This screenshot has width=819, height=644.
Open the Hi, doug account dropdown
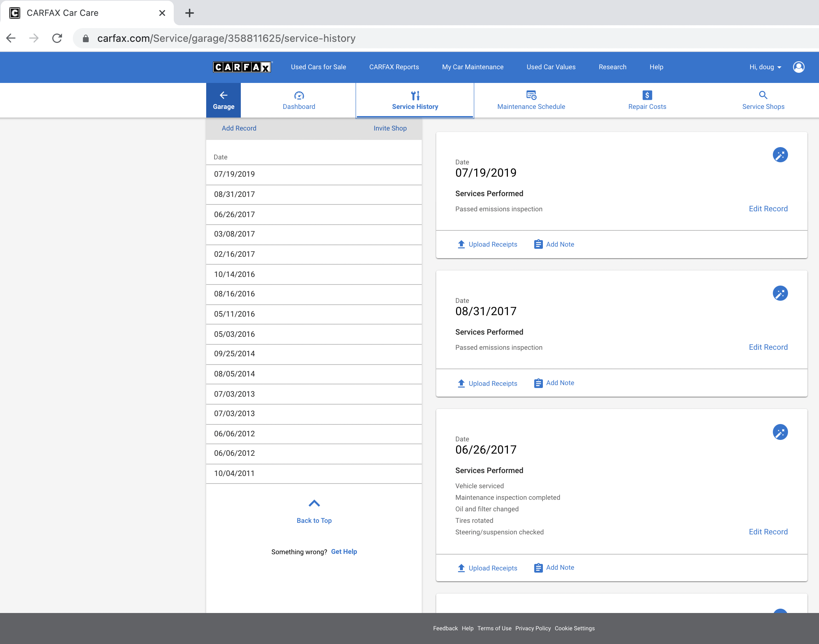(x=765, y=67)
